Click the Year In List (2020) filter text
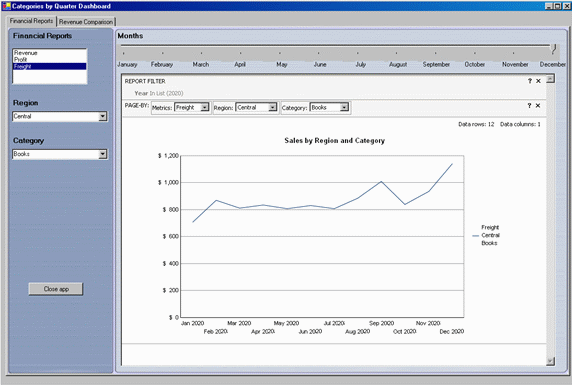Viewport: 572px width, 385px height. (x=159, y=93)
